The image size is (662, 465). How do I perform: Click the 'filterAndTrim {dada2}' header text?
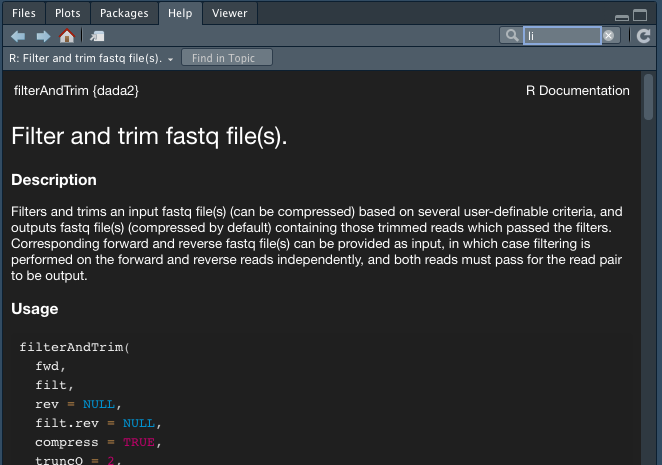point(76,91)
